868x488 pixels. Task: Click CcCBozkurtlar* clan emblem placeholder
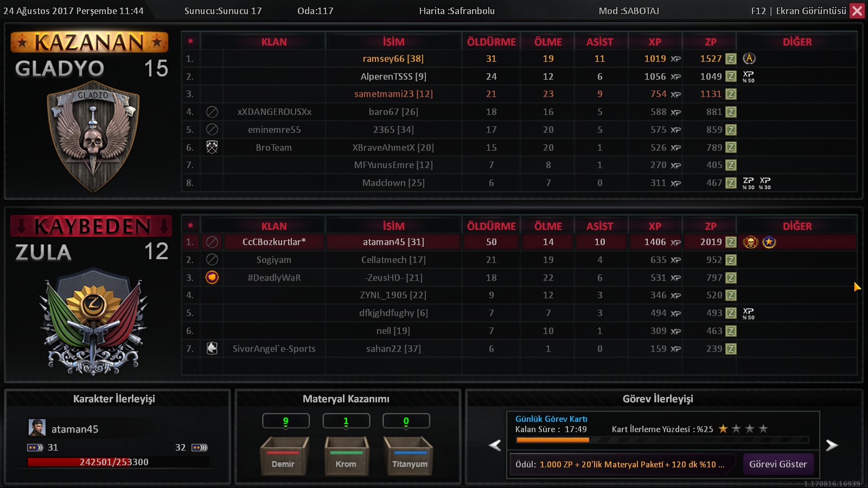click(212, 242)
